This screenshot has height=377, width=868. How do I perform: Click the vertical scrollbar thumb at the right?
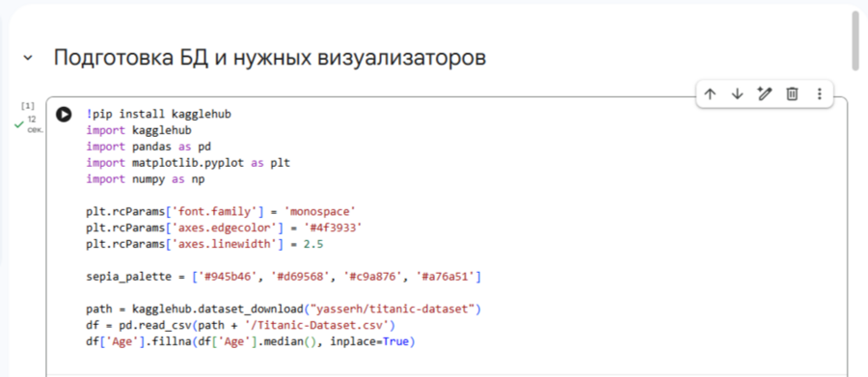(857, 39)
